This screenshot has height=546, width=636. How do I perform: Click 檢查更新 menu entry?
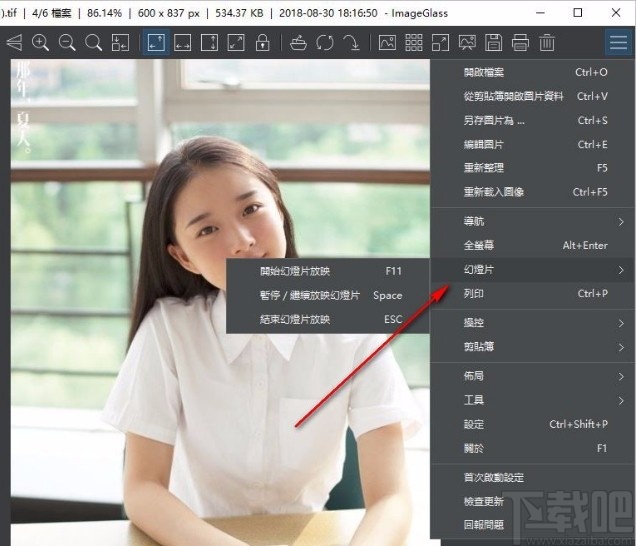point(533,501)
